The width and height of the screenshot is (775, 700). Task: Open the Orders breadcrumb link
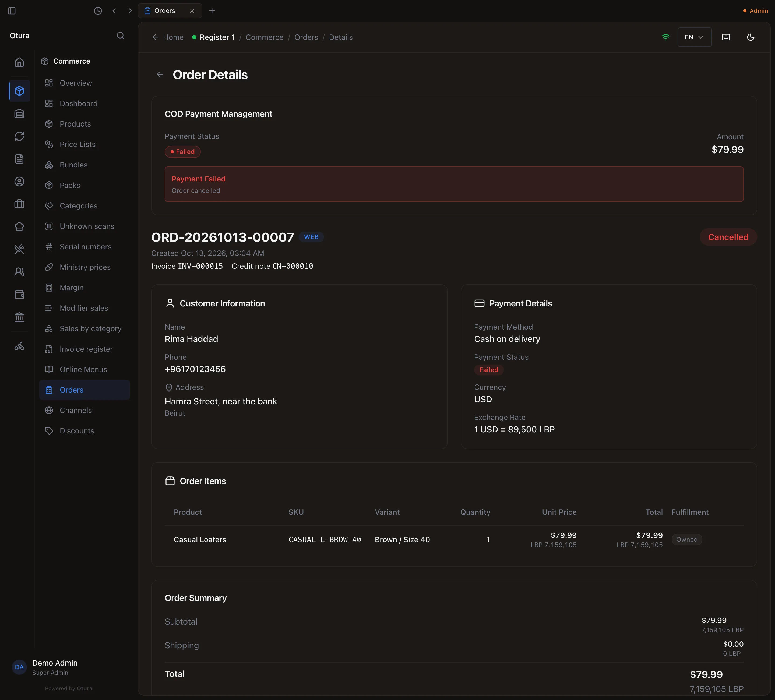[x=306, y=37]
